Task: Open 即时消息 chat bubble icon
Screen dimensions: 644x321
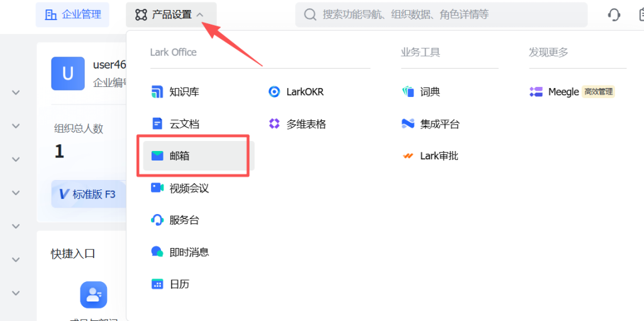Action: [x=157, y=252]
